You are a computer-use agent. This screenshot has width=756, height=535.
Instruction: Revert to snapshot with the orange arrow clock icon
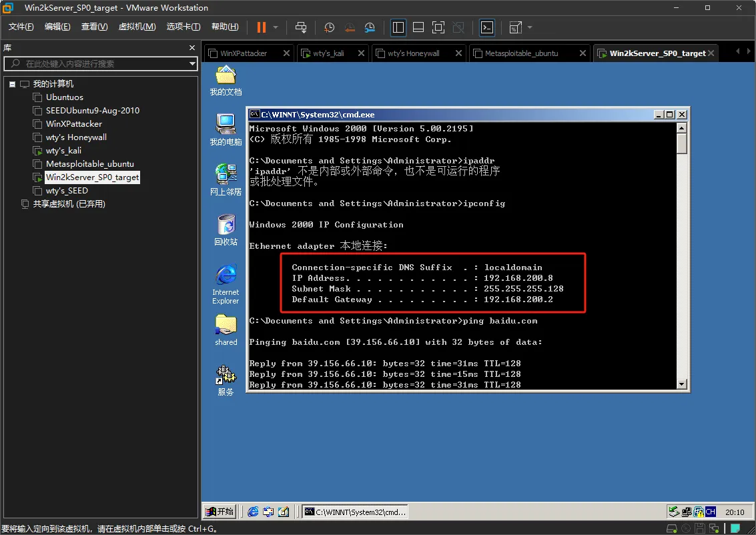pos(350,27)
